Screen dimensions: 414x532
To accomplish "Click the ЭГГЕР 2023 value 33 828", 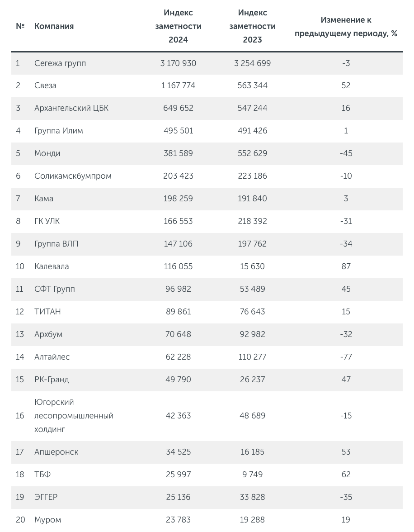I will pyautogui.click(x=252, y=497).
